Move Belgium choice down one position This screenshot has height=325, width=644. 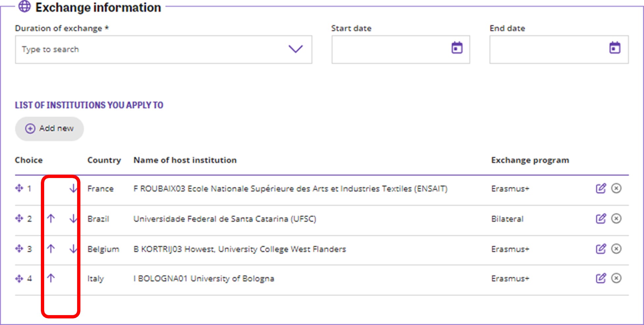pyautogui.click(x=73, y=249)
